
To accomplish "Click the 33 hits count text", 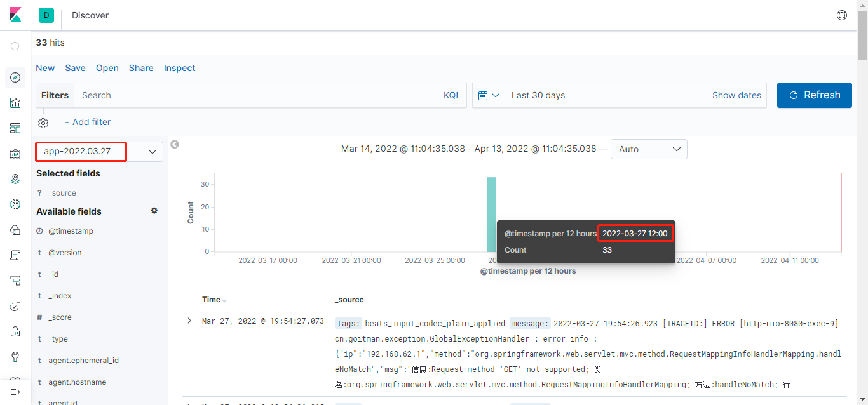I will (x=50, y=43).
